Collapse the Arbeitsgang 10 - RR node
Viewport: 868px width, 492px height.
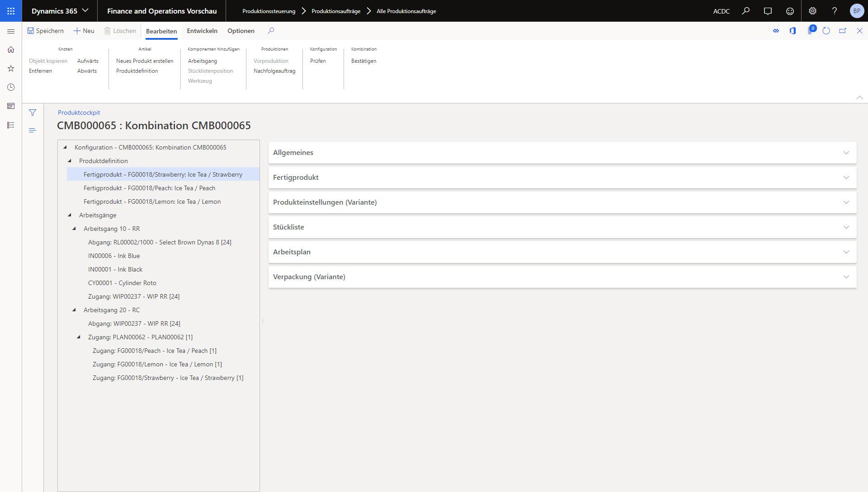pyautogui.click(x=74, y=229)
